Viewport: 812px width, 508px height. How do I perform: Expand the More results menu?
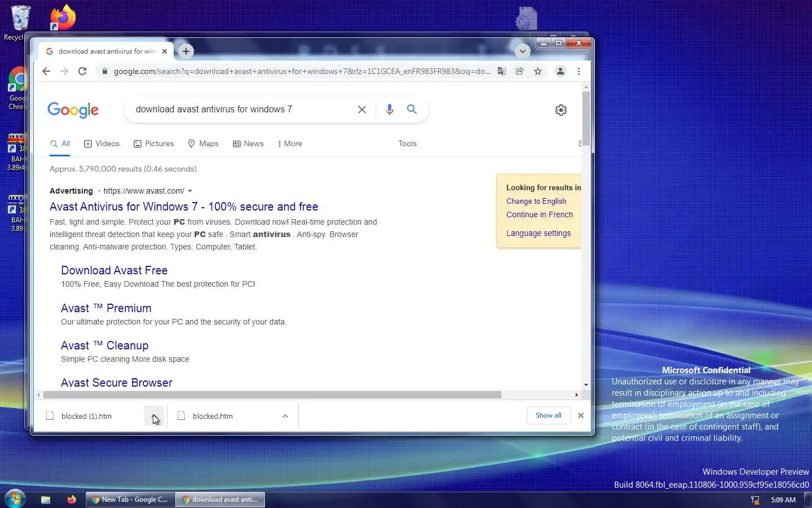click(290, 144)
